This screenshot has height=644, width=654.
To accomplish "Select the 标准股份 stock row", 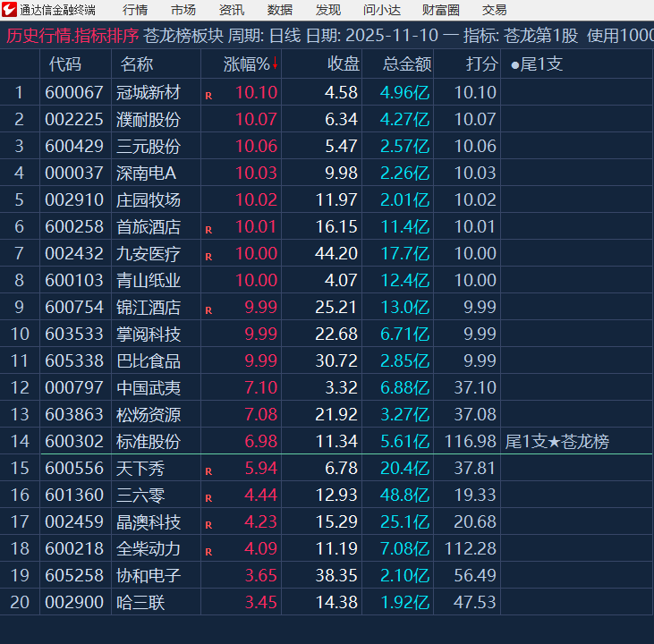I will click(149, 441).
